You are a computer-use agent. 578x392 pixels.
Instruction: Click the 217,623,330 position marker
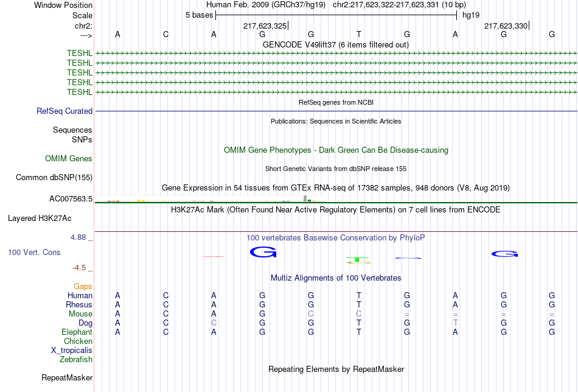tap(506, 26)
